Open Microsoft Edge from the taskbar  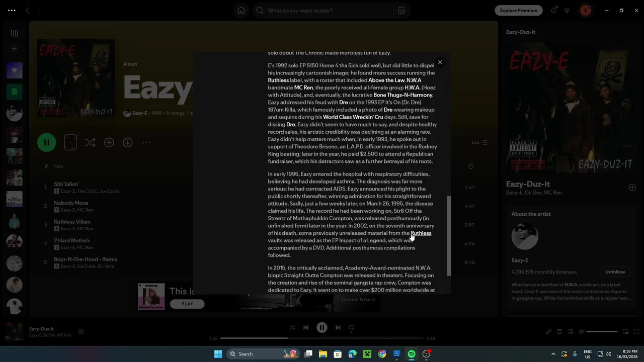click(352, 354)
